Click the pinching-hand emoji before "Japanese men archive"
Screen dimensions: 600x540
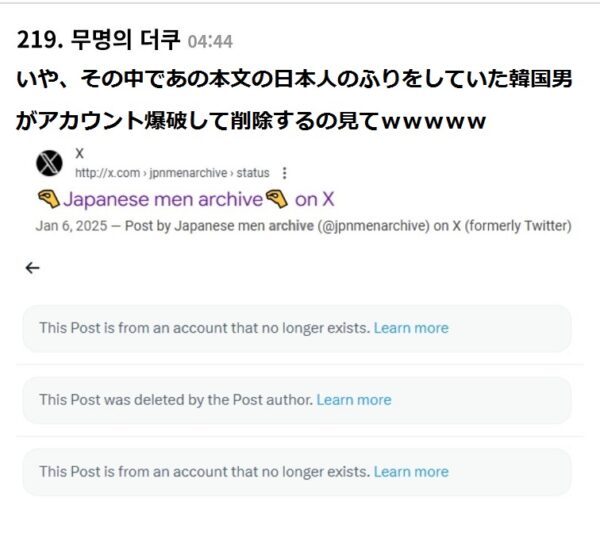click(48, 199)
